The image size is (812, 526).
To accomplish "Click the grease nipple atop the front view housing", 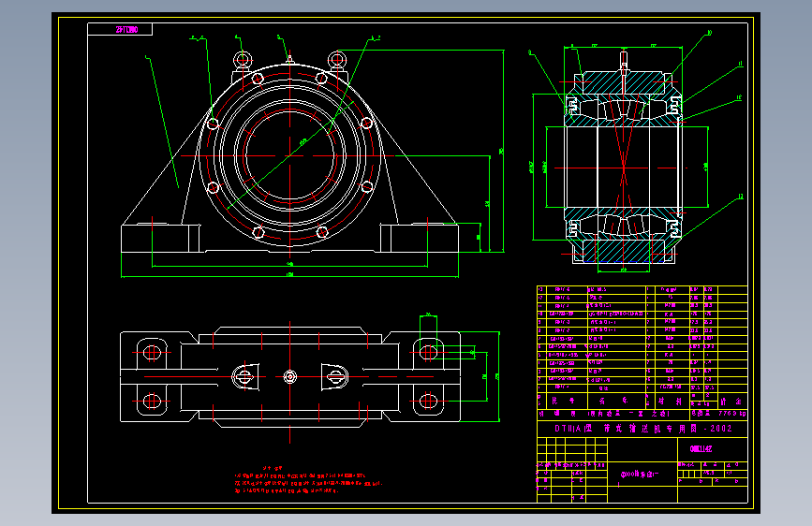I will point(289,59).
